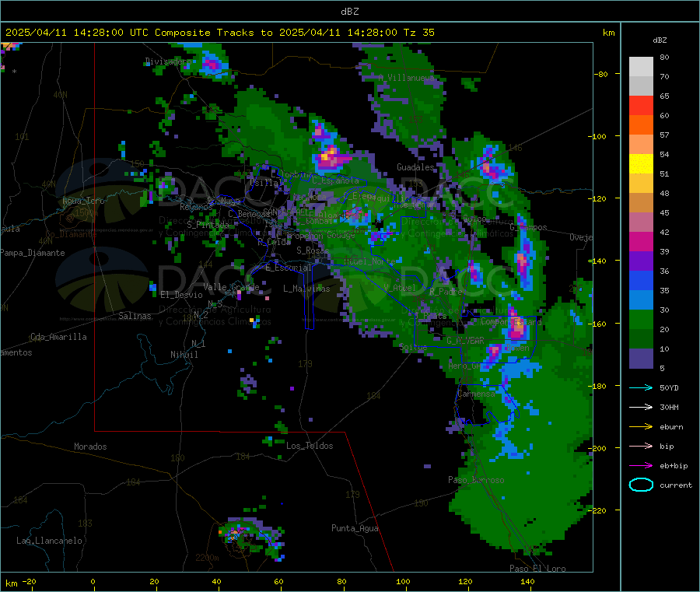The width and height of the screenshot is (700, 592).
Task: Click the 'Pampa_Diamante' map label
Action: point(33,253)
